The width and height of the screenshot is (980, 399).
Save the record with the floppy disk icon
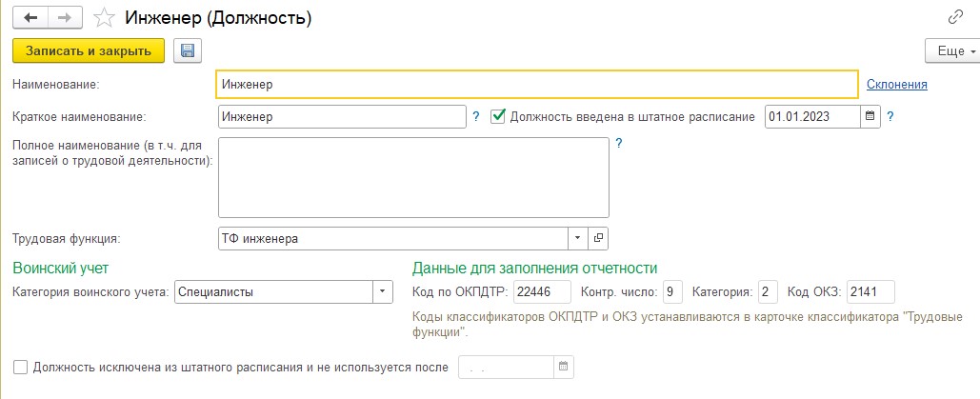click(x=188, y=50)
